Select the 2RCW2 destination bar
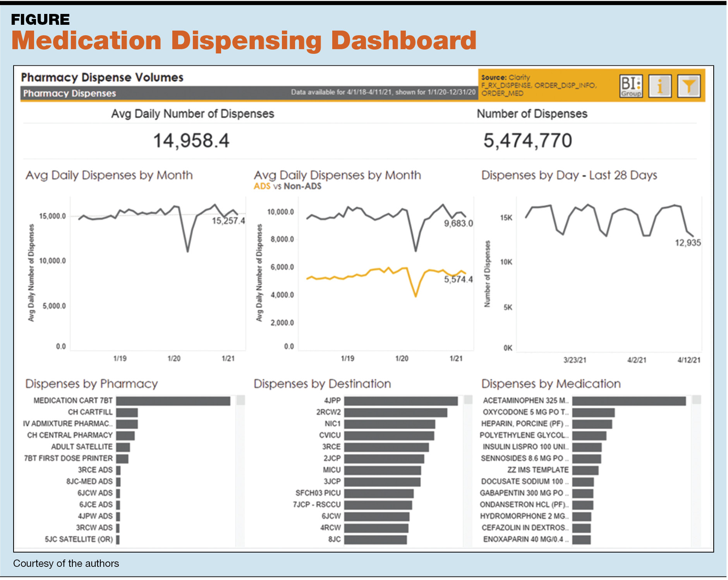Screen dimensions: 728x580 point(395,412)
